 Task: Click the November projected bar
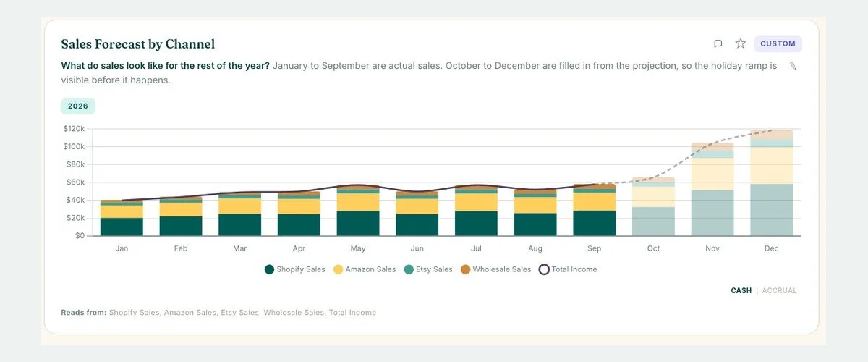712,190
